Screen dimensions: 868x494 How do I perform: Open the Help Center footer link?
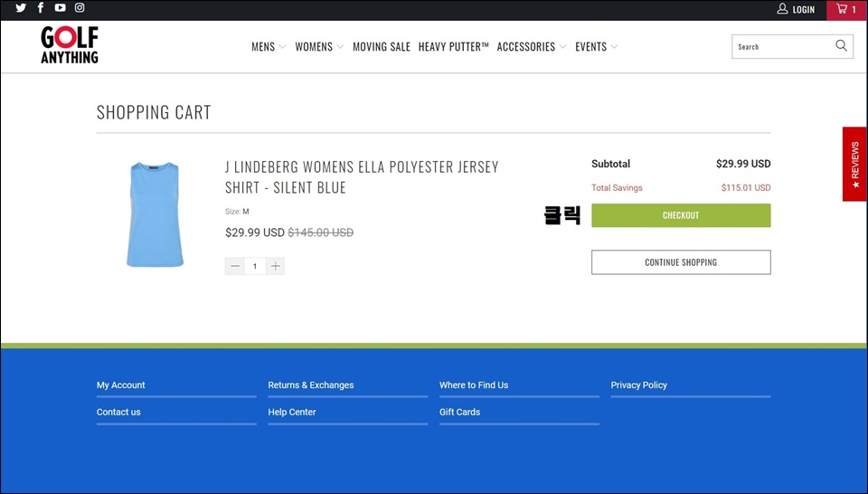click(x=292, y=412)
